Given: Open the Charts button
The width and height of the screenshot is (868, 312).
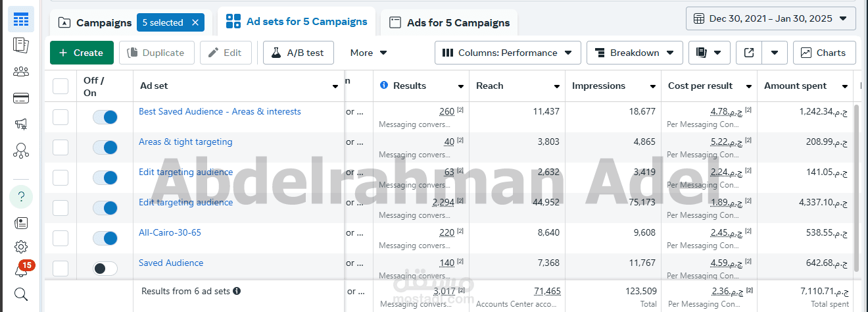Looking at the screenshot, I should pos(824,53).
